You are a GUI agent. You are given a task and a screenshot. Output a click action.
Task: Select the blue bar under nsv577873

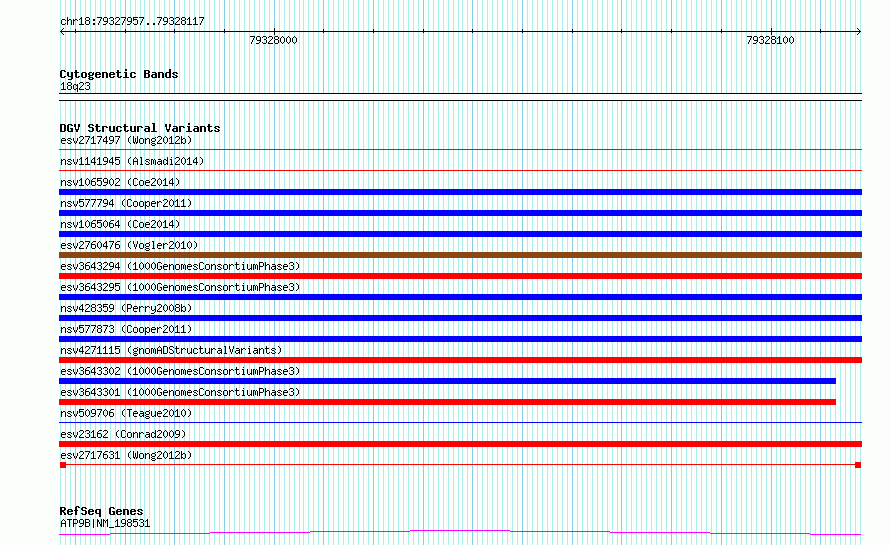point(460,339)
